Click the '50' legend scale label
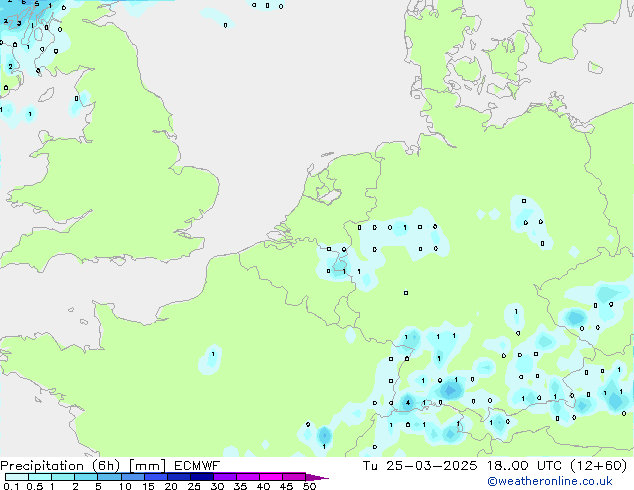Screen dimensions: 634x490 (309, 486)
